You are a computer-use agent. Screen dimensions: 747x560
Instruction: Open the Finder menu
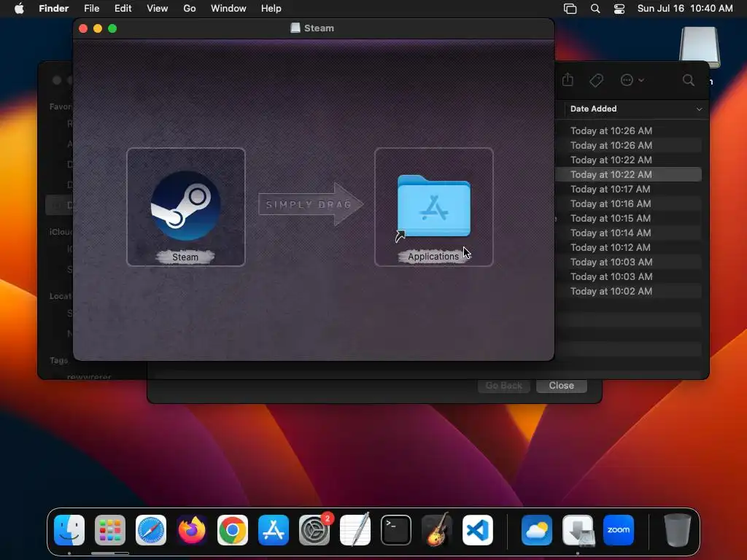pos(54,9)
